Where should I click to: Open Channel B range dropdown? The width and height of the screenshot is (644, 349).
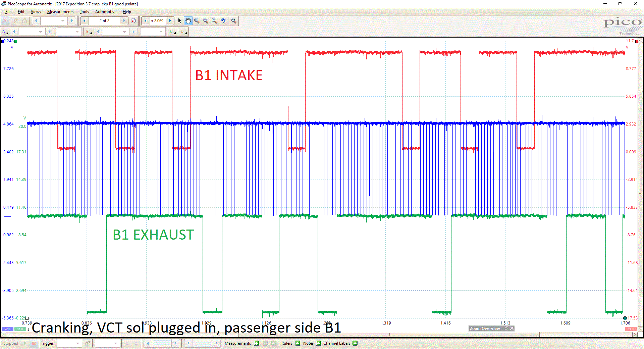(124, 32)
